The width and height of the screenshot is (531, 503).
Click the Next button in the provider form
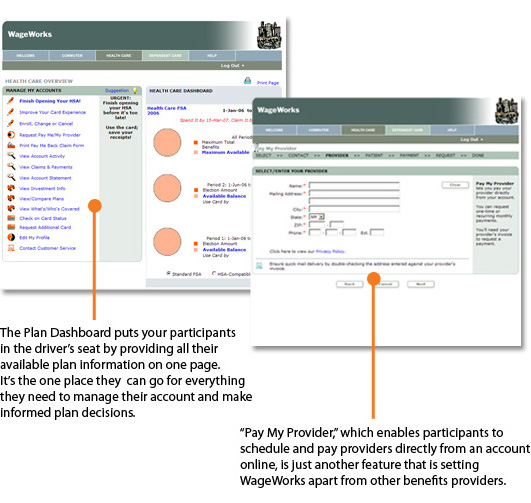point(421,284)
